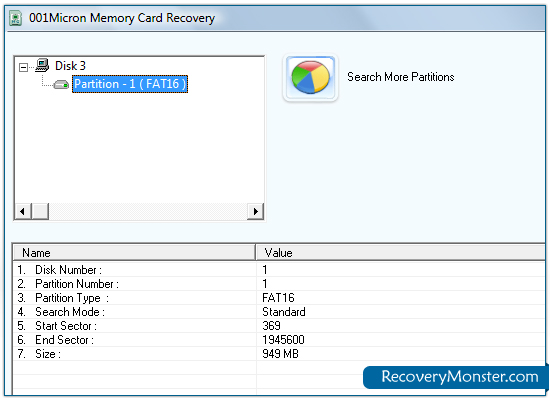Image resolution: width=550 pixels, height=400 pixels.
Task: Click the horizontal scrollbar thumb in tree panel
Action: 40,212
